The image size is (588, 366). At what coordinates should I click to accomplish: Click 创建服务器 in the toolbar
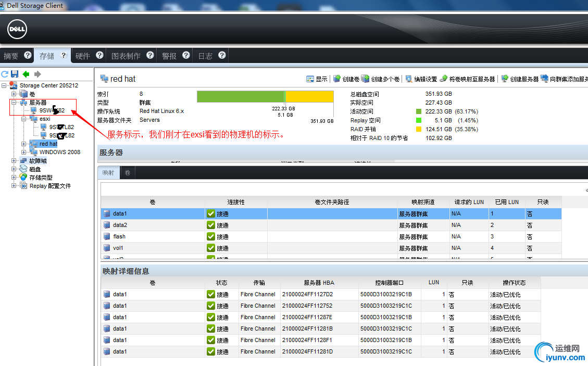point(520,79)
